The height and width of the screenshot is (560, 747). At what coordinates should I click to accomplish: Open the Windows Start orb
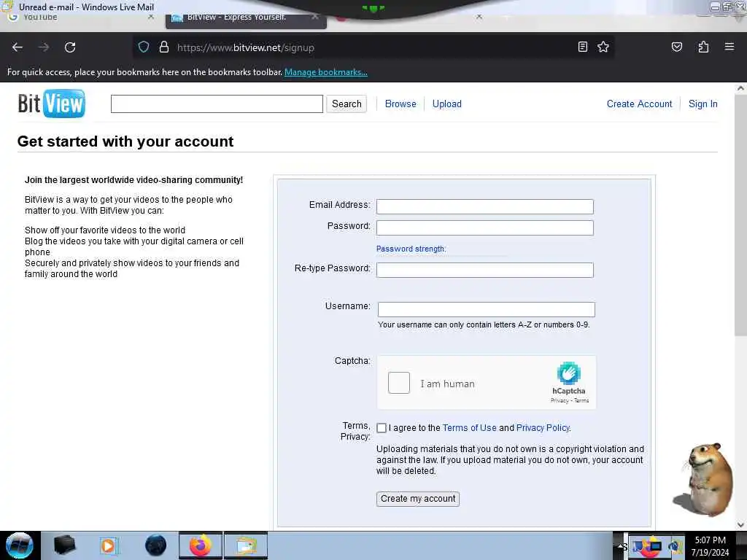click(20, 545)
